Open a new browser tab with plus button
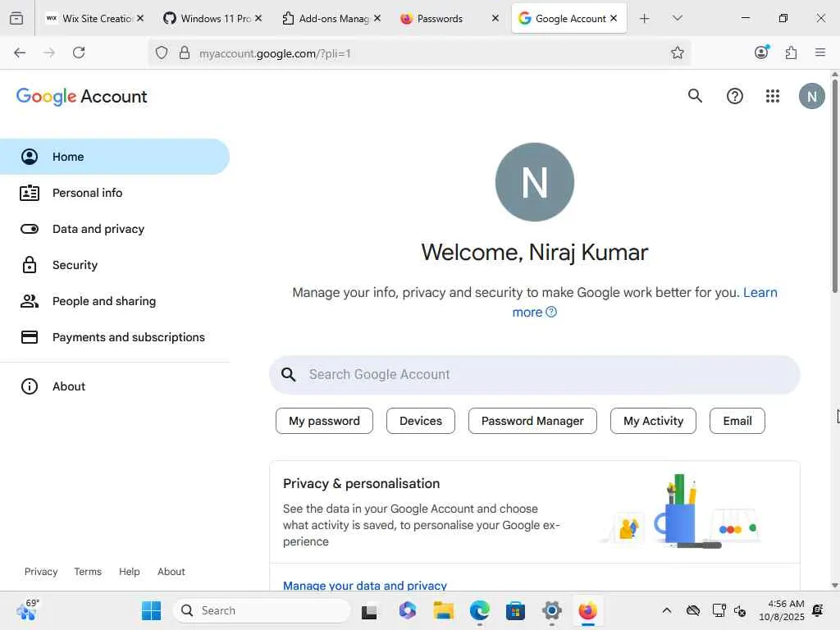The height and width of the screenshot is (630, 840). coord(644,18)
